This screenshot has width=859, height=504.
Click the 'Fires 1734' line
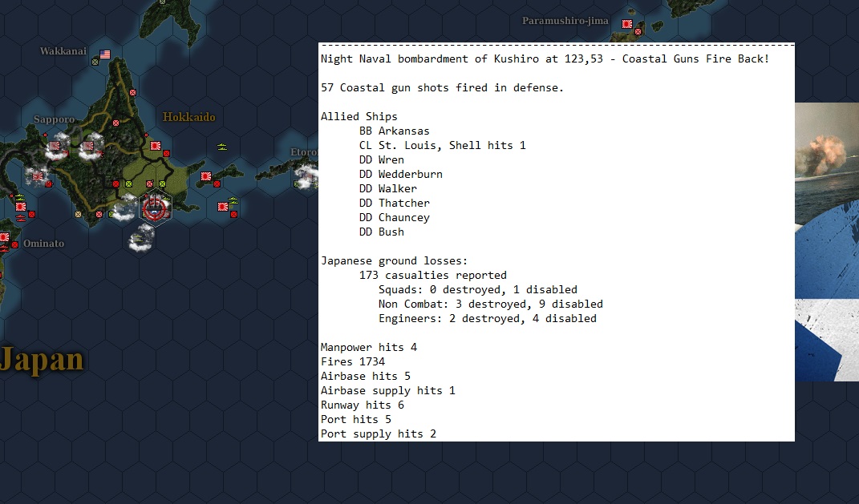click(x=353, y=361)
